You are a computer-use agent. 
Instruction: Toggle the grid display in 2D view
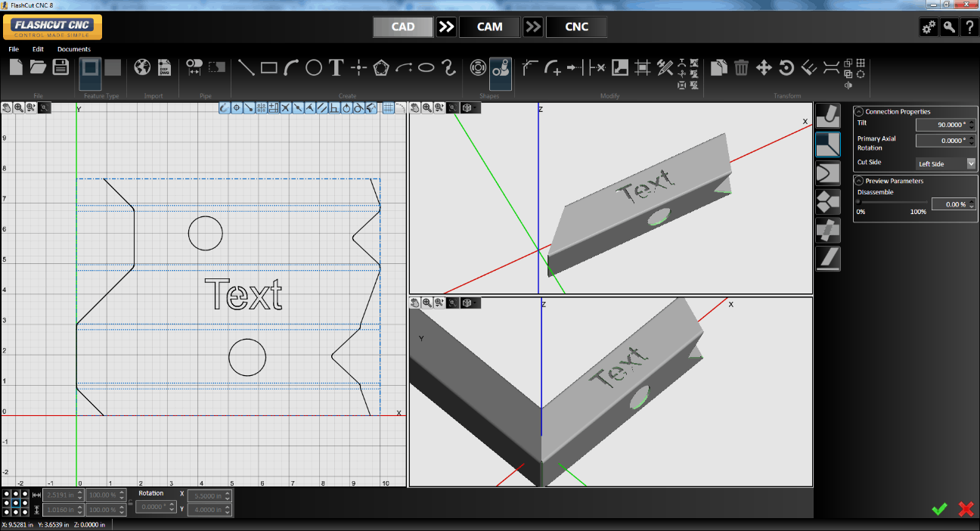click(388, 108)
